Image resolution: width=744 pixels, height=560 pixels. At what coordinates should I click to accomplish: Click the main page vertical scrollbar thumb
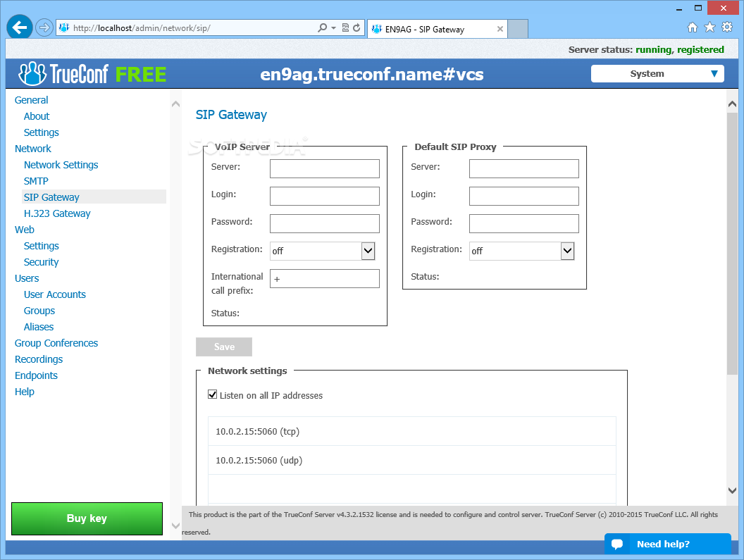(732, 244)
